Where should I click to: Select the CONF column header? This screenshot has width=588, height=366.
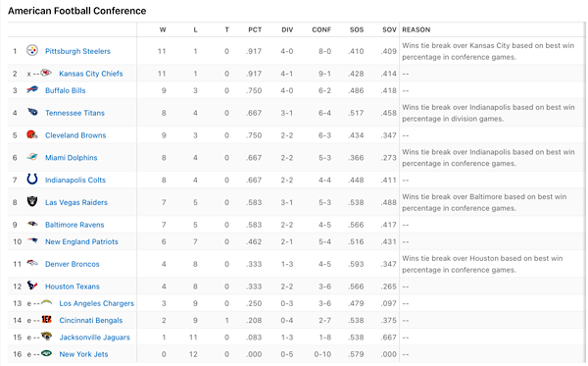tap(321, 29)
